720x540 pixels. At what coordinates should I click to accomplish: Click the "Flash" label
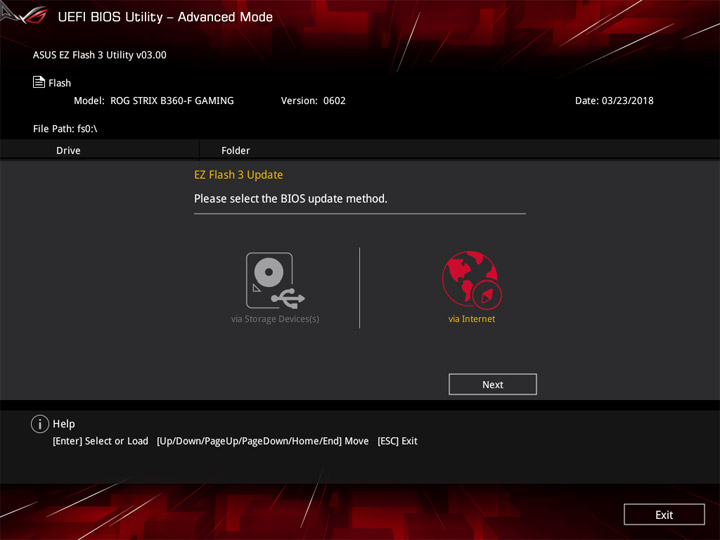click(x=60, y=83)
